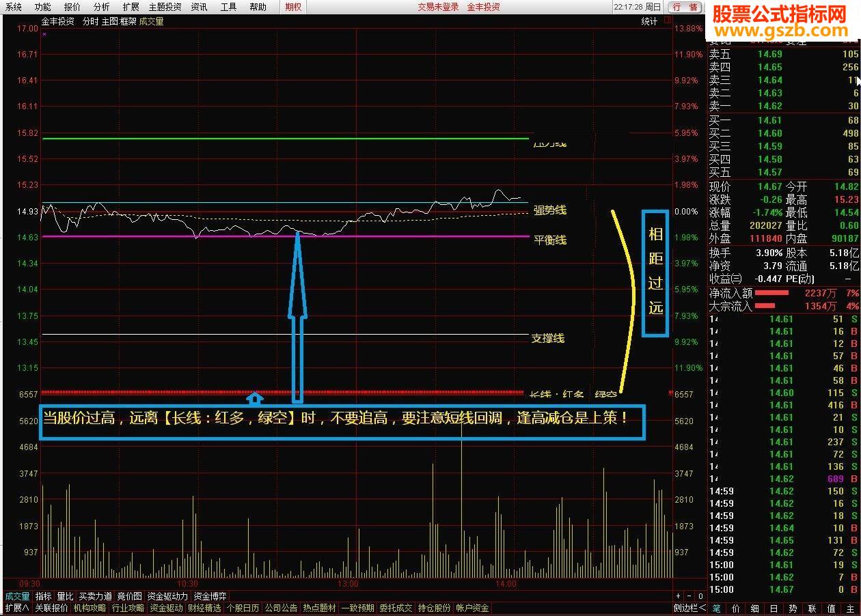Open the 系统 menu
861x616 pixels.
(x=14, y=7)
